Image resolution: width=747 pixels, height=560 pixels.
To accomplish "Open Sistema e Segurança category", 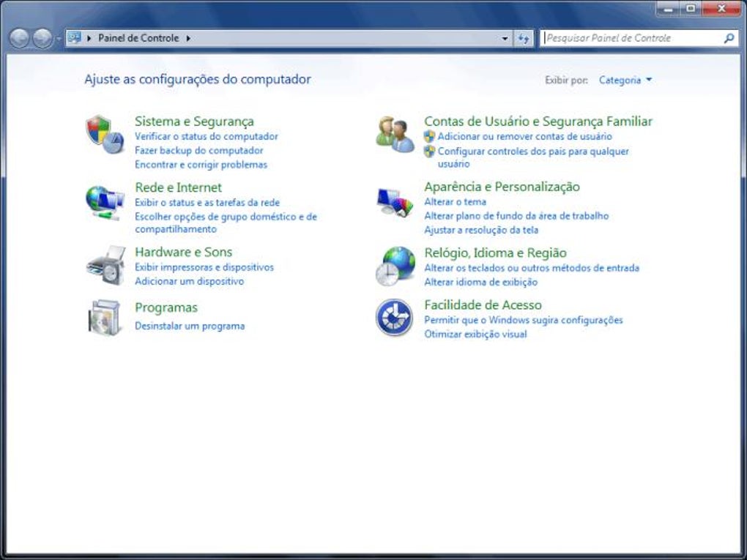I will coord(194,122).
